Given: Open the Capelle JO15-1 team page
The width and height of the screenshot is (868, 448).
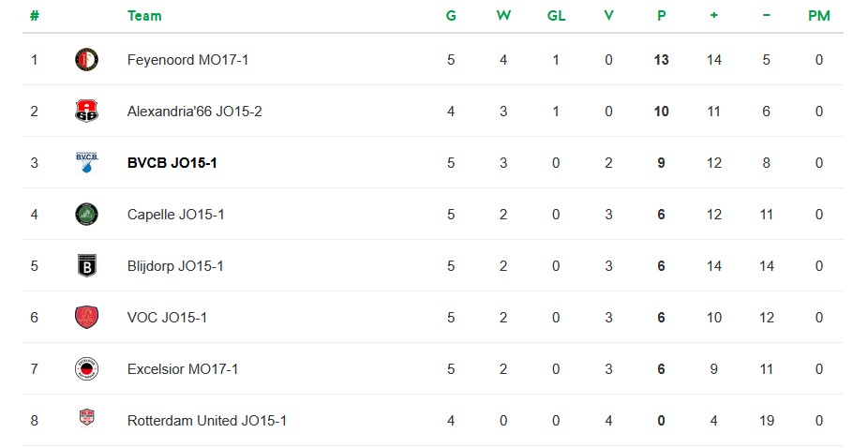Looking at the screenshot, I should tap(175, 215).
